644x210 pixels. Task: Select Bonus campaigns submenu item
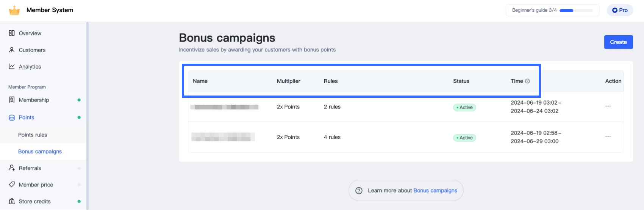(x=40, y=152)
